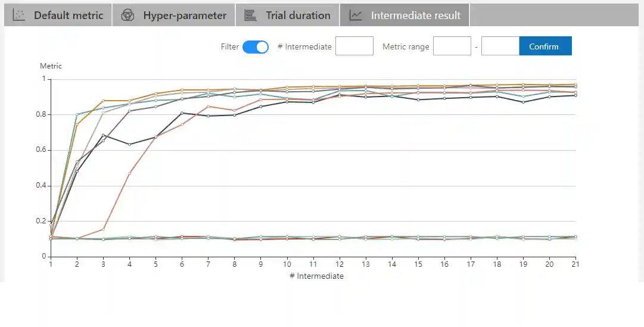Click pink line's data point at intermediate 3

point(103,229)
